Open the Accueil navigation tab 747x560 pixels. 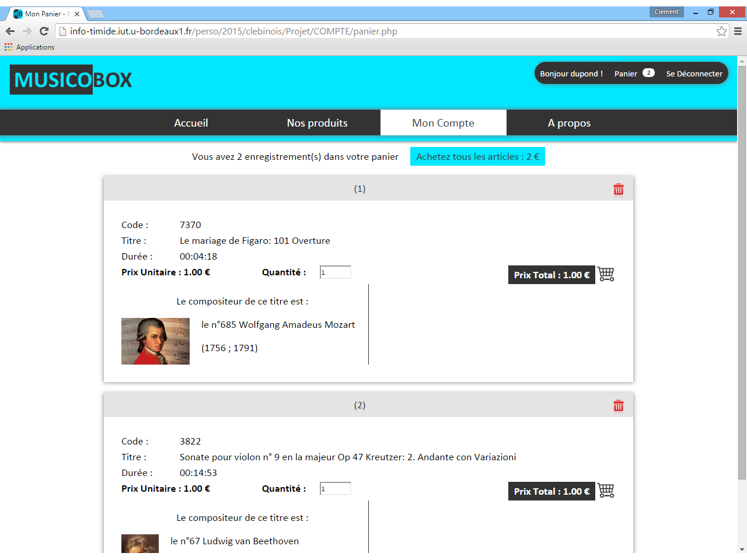tap(191, 123)
